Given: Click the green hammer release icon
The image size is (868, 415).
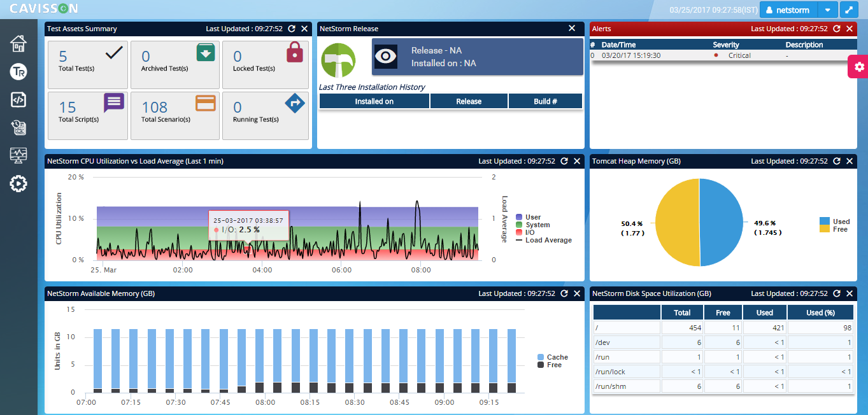Looking at the screenshot, I should (338, 60).
